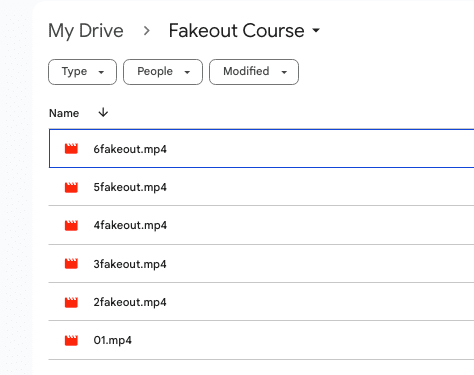Open the Modified filter dropdown

pos(254,72)
